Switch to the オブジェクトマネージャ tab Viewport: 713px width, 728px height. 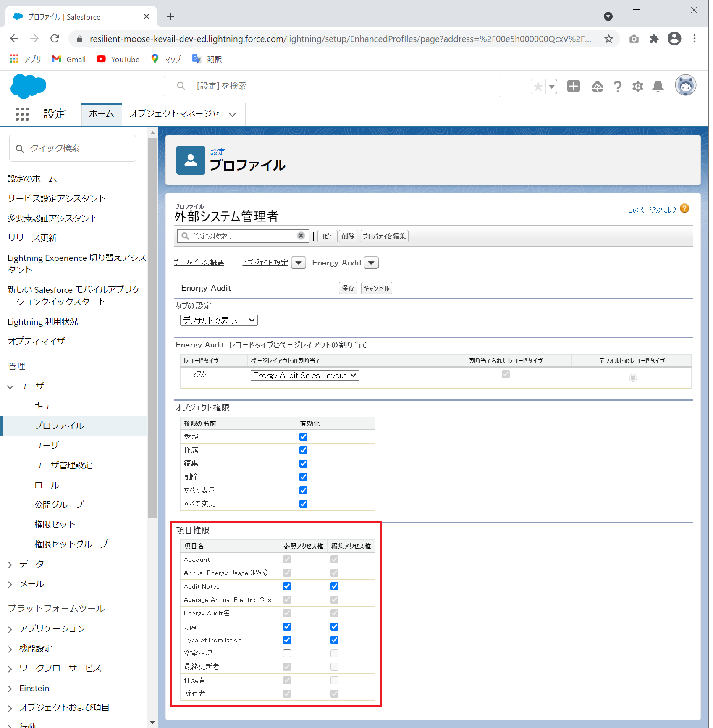174,114
